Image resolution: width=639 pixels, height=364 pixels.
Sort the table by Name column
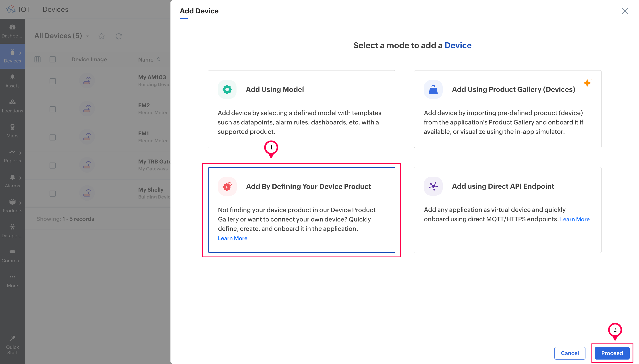click(x=159, y=60)
